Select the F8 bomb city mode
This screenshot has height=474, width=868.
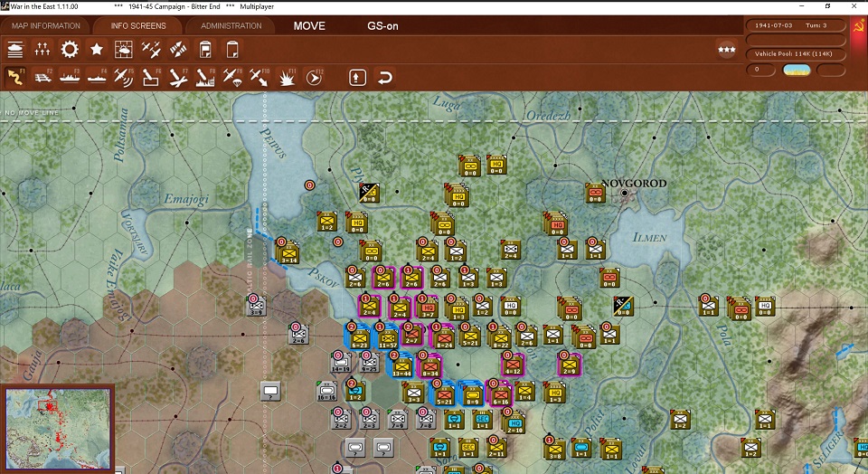pyautogui.click(x=205, y=78)
